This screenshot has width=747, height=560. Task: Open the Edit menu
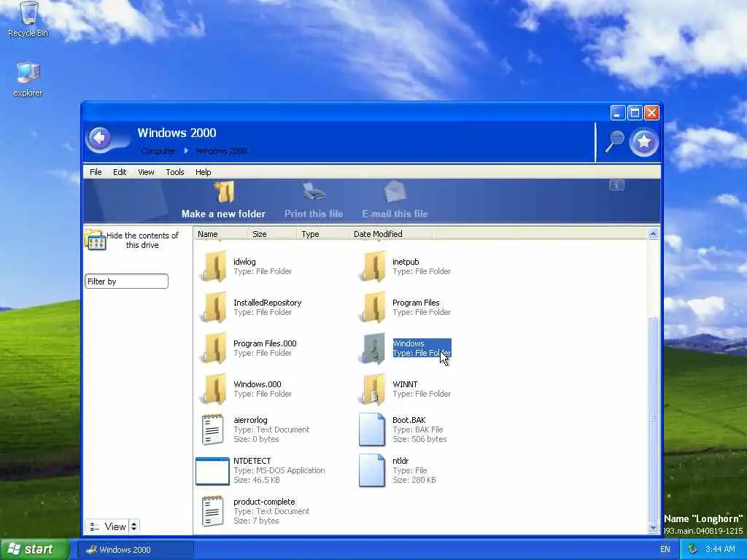[x=120, y=172]
